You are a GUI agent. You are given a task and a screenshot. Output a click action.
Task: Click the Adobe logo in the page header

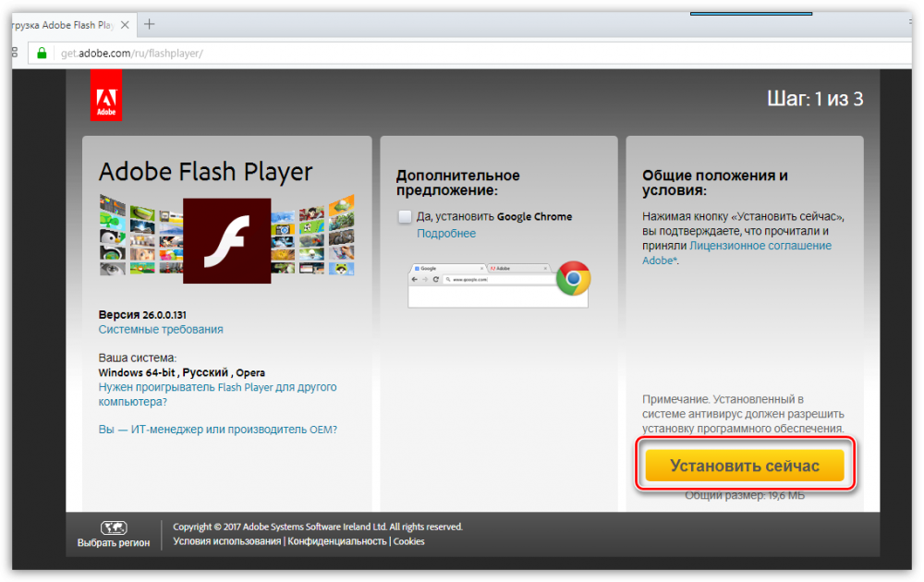tap(105, 96)
